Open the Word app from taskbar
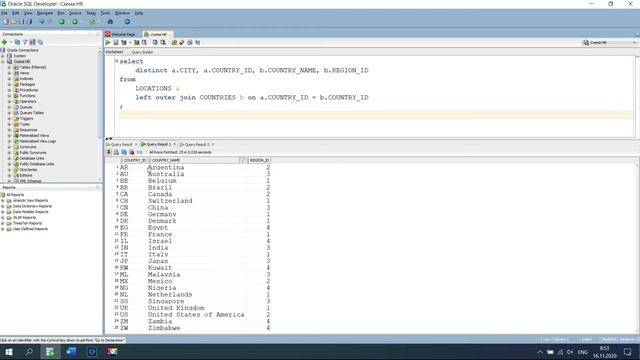Screen dimensions: 640x360 tap(71, 352)
